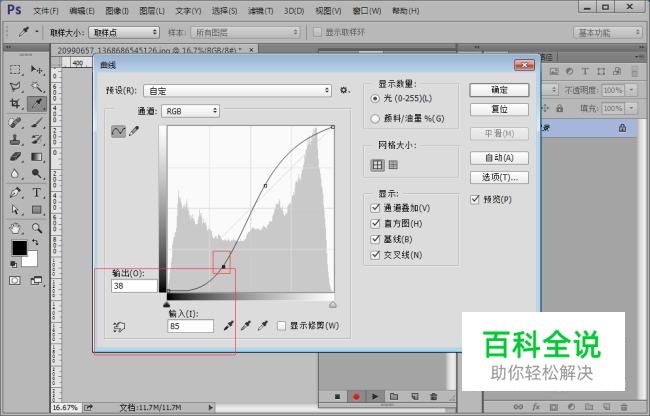Open the 预设 preset dropdown
The height and width of the screenshot is (416, 650).
click(x=238, y=91)
